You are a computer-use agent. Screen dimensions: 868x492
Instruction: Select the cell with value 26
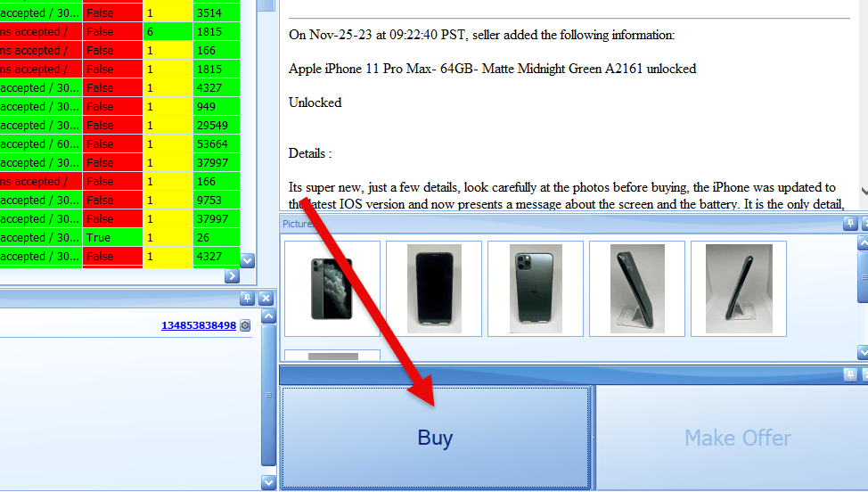(x=217, y=237)
